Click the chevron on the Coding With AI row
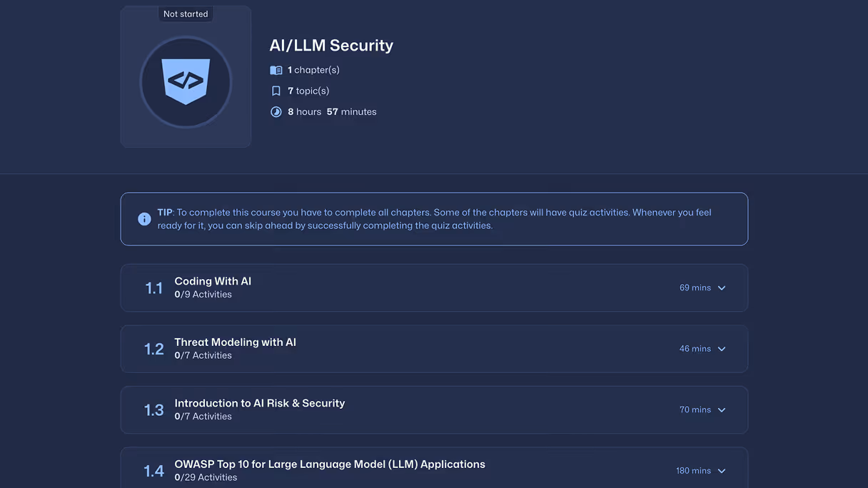 [721, 288]
